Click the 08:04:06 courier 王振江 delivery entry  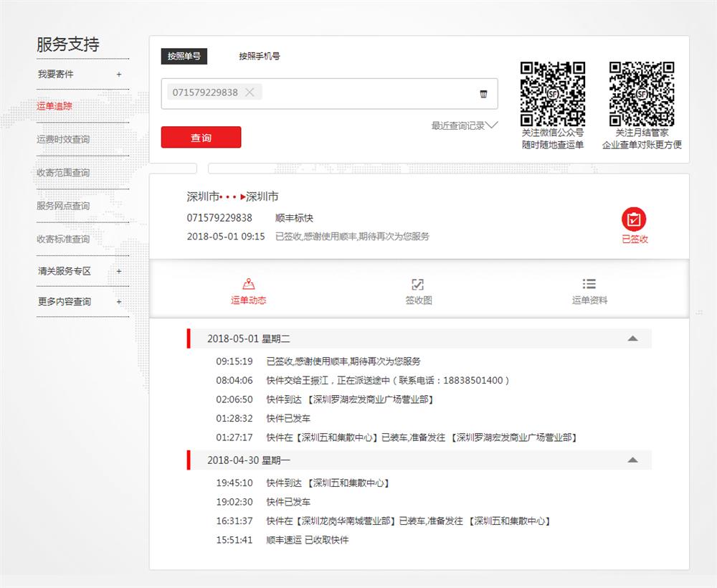coord(363,381)
